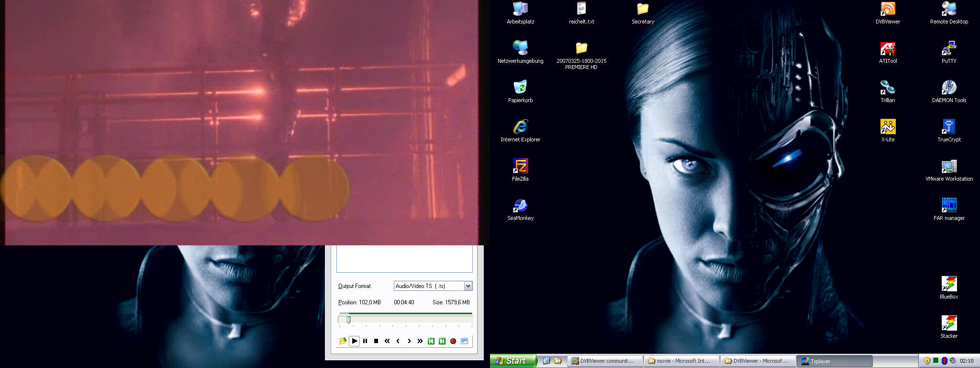Open the Windows Start menu
Screen dimensions: 980x368
[x=512, y=361]
